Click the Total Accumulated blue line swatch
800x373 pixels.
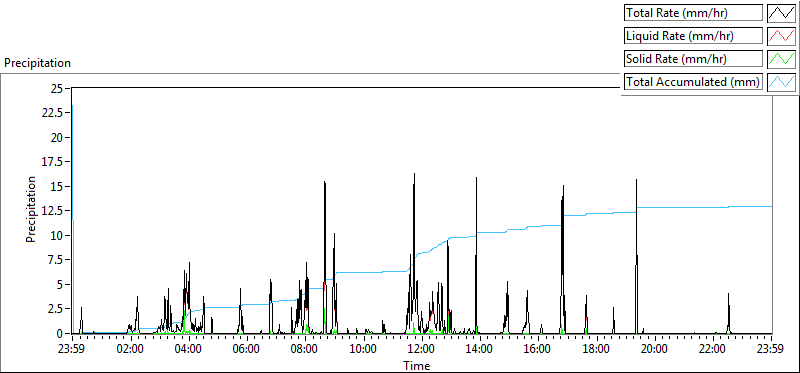point(781,82)
